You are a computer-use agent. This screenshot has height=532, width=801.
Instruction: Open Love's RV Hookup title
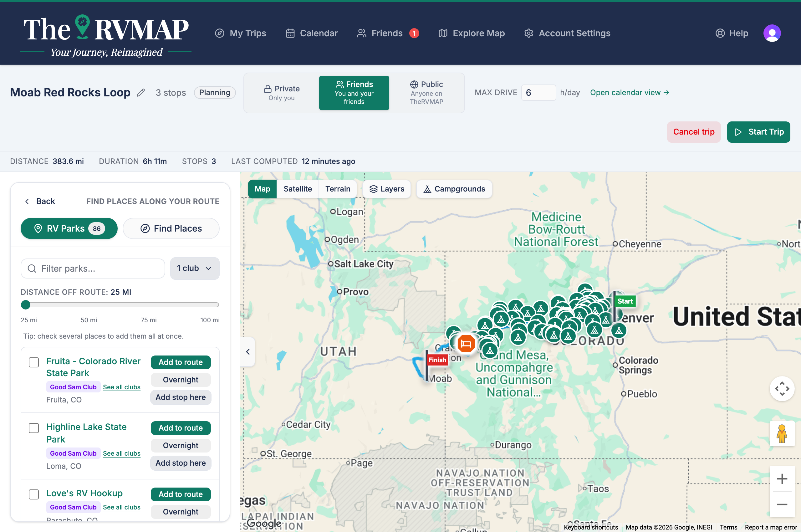click(x=84, y=493)
